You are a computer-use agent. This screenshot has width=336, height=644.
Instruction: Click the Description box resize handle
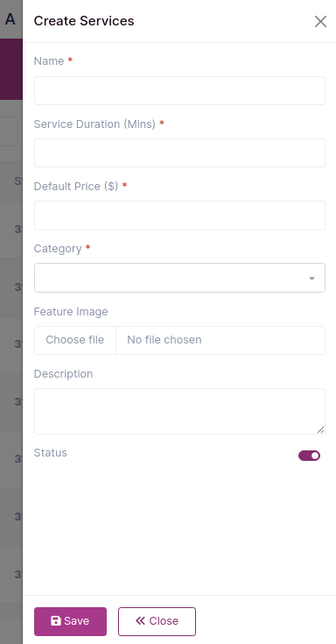(x=321, y=429)
